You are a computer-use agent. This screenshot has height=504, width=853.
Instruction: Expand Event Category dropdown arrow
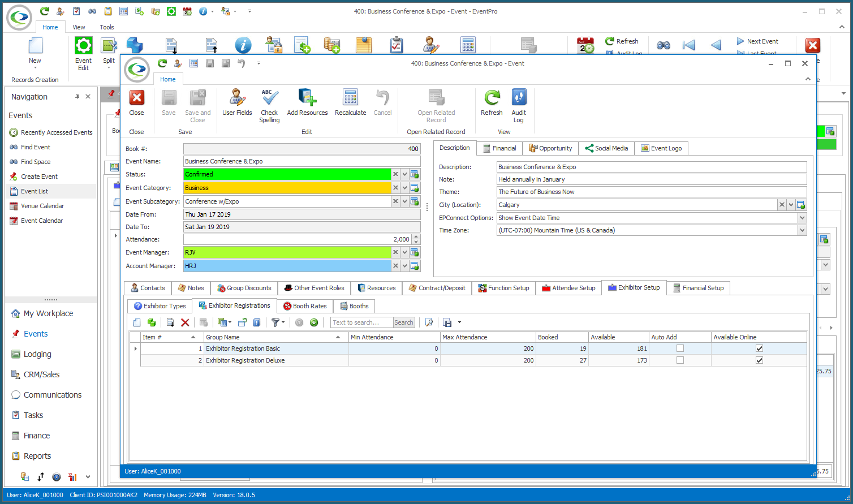pos(405,188)
